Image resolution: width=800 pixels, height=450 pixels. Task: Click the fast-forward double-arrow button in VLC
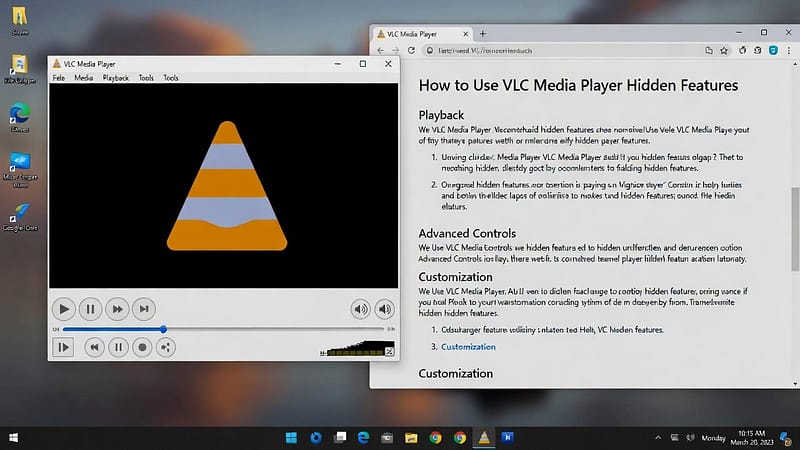coord(117,309)
